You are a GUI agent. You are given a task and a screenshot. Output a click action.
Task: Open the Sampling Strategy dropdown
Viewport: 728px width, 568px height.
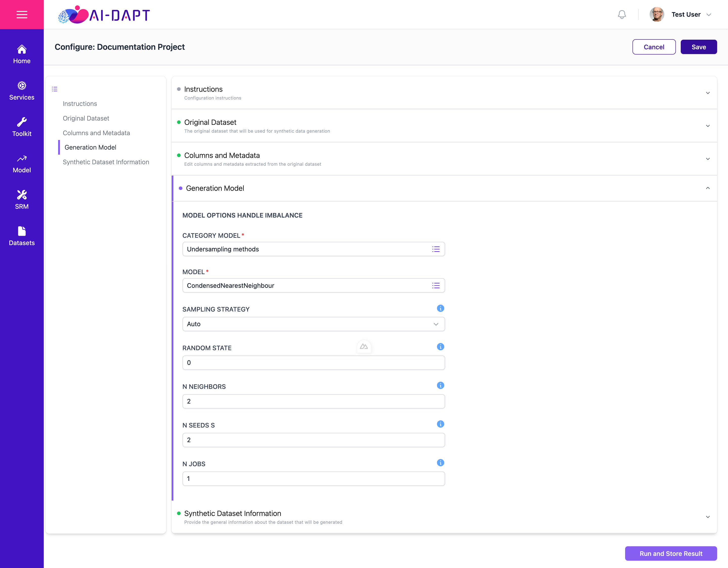click(x=314, y=324)
